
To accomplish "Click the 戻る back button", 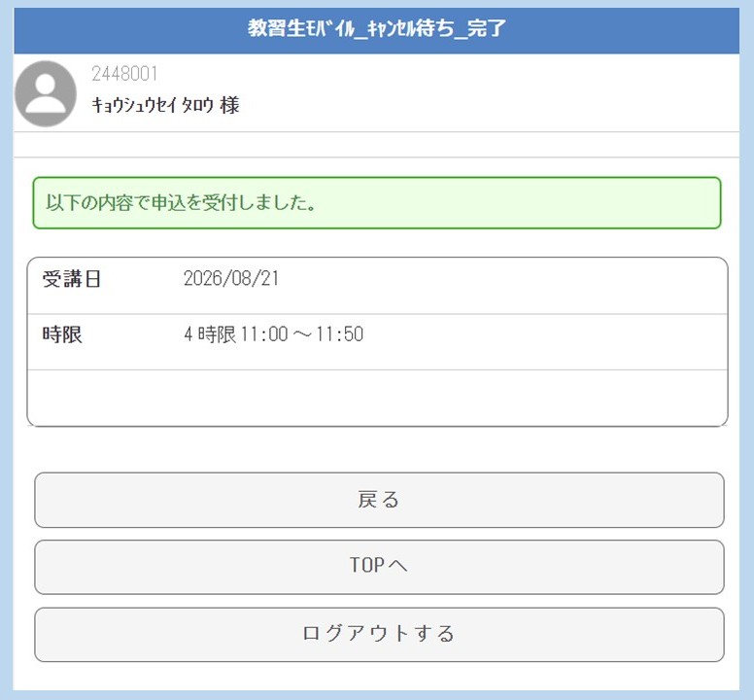I will [379, 500].
